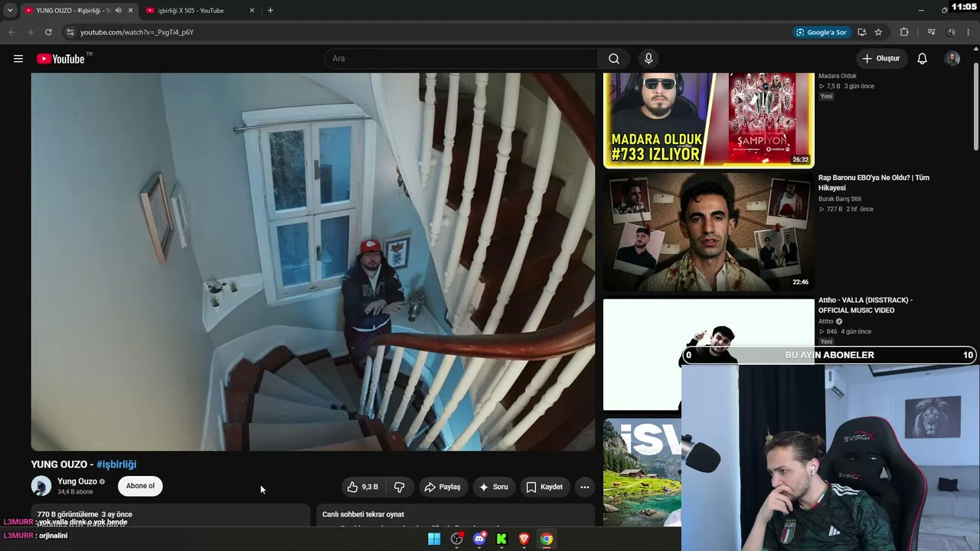Open 'Attho - VALLA (DISSTRACK)' title
This screenshot has width=980, height=551.
point(865,305)
